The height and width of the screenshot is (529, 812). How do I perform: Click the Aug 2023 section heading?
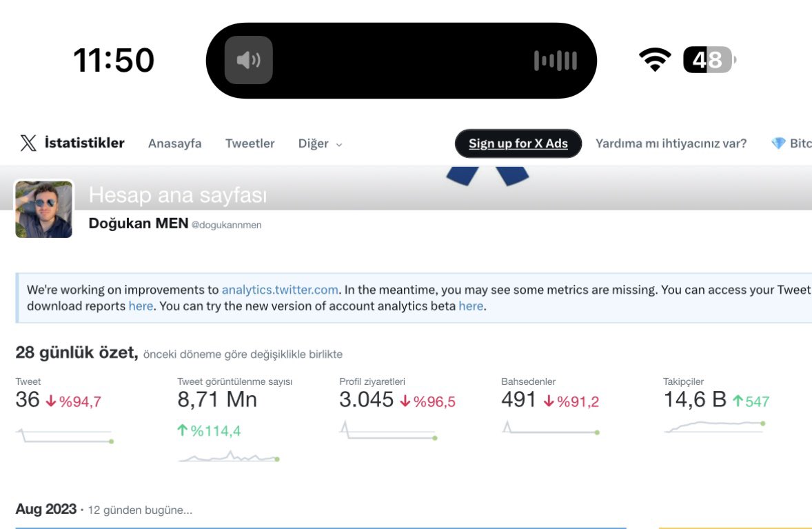click(x=46, y=509)
